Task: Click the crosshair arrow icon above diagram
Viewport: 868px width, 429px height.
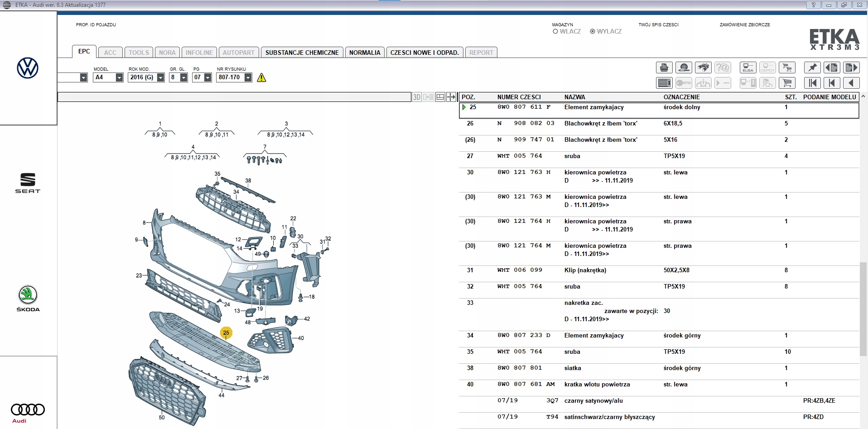Action: [451, 97]
